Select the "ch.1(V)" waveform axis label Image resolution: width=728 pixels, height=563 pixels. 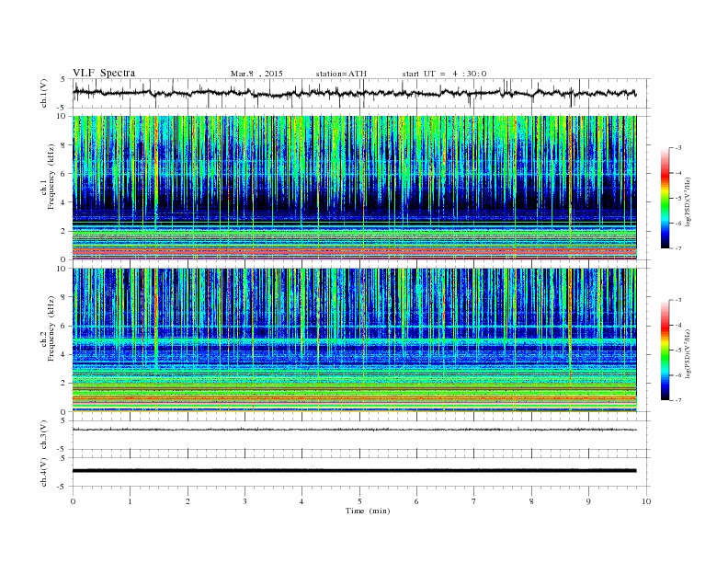point(44,93)
